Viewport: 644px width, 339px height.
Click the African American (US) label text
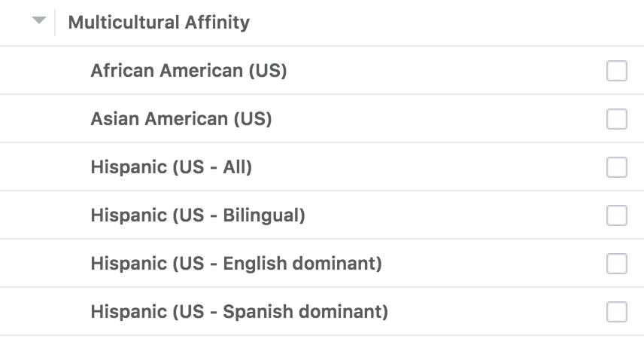click(x=188, y=72)
